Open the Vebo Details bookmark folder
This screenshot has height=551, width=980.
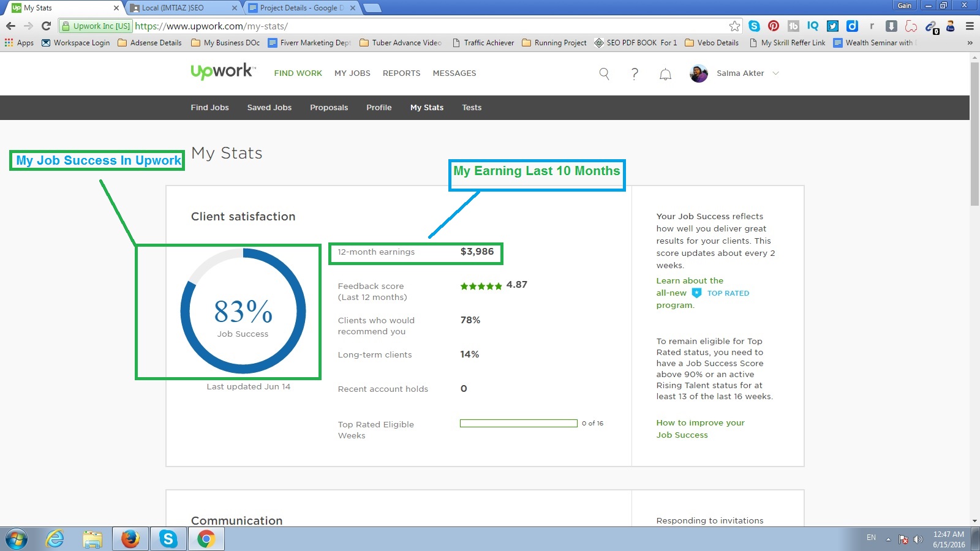coord(712,43)
